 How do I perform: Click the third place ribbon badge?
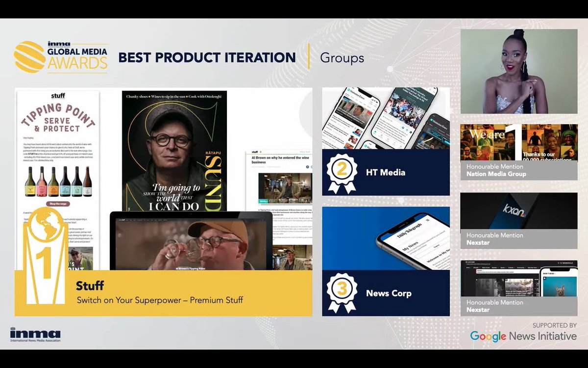tap(342, 293)
